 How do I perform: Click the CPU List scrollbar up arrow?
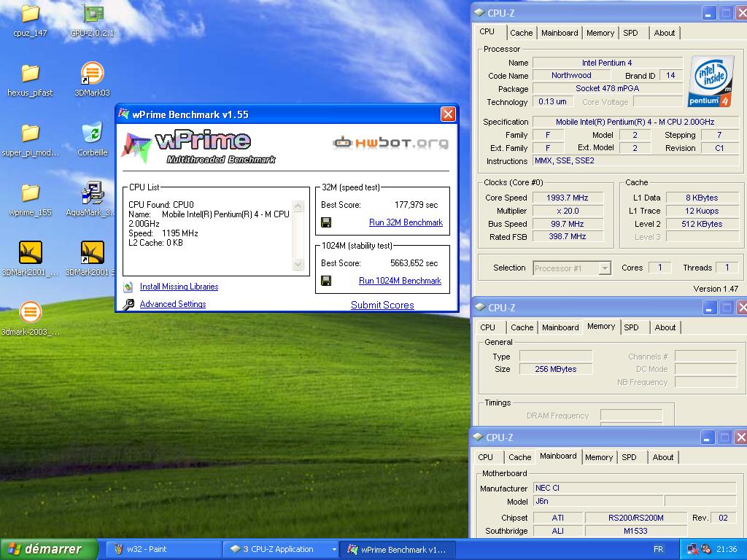[x=298, y=206]
